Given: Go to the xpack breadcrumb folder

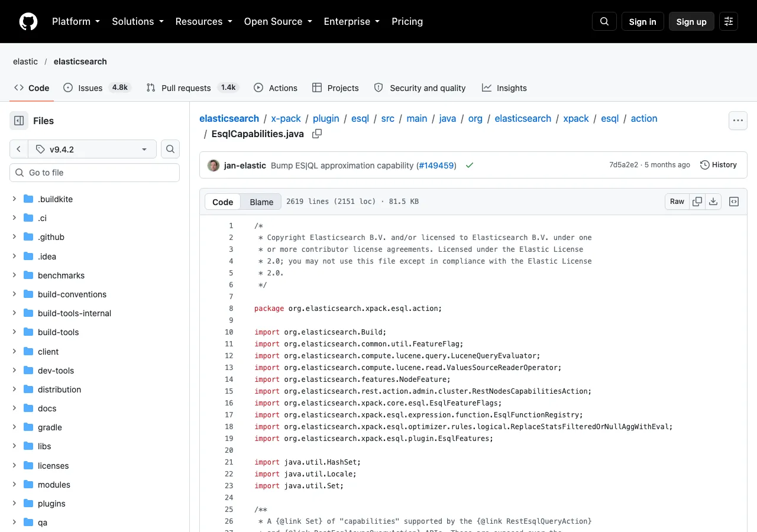Looking at the screenshot, I should pyautogui.click(x=576, y=118).
